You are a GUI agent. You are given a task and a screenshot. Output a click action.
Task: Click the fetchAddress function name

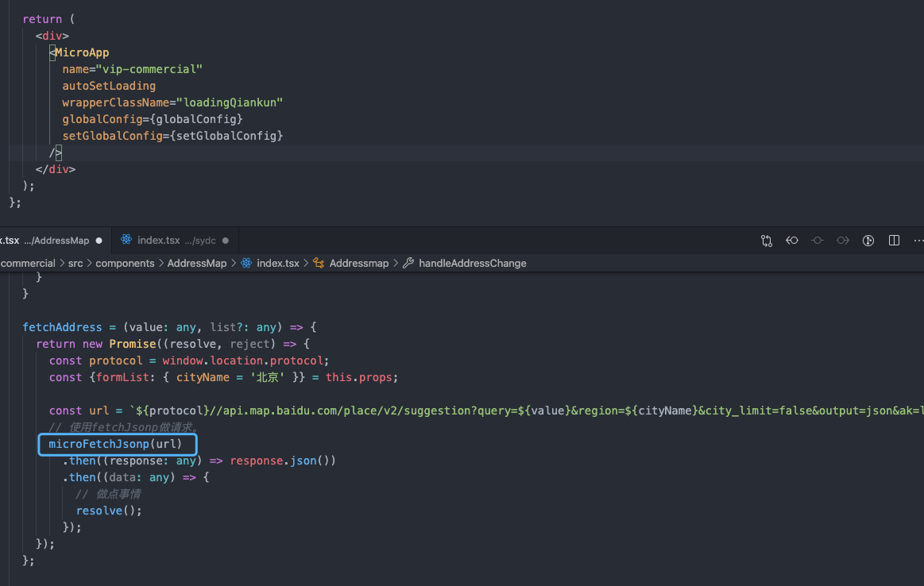pos(62,327)
